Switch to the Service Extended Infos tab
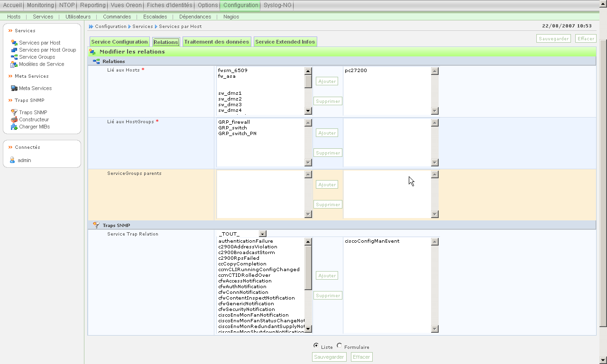Image resolution: width=607 pixels, height=364 pixels. coord(285,42)
